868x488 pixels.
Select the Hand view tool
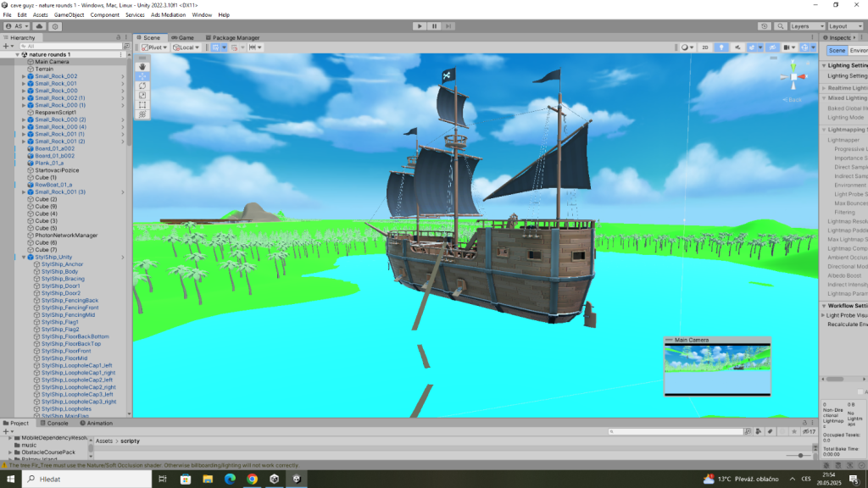pyautogui.click(x=142, y=66)
